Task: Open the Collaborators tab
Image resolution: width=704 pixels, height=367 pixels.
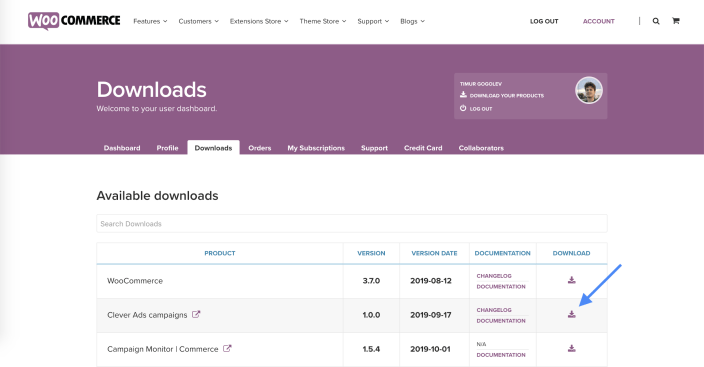Action: coord(481,148)
